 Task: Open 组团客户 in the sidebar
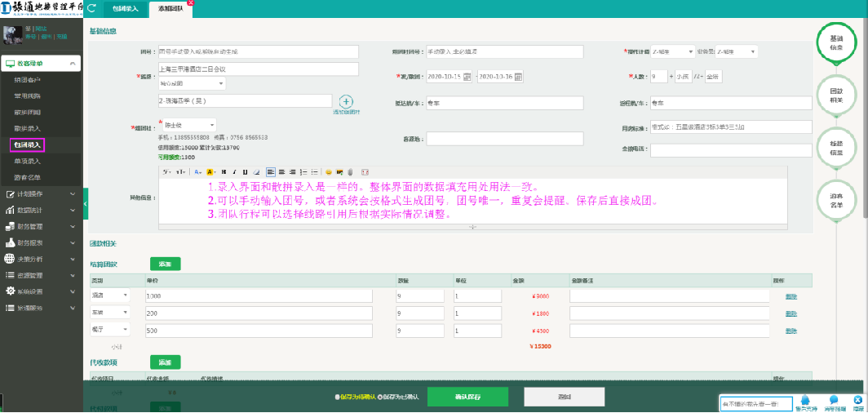[x=28, y=80]
